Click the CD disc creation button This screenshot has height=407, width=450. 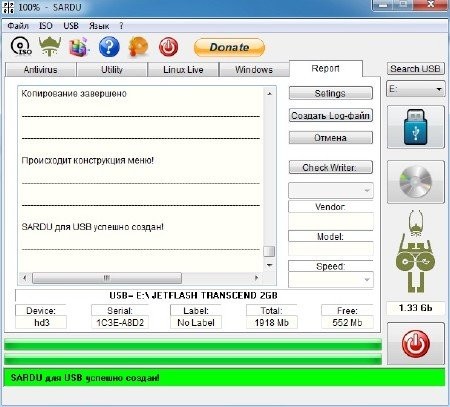415,182
